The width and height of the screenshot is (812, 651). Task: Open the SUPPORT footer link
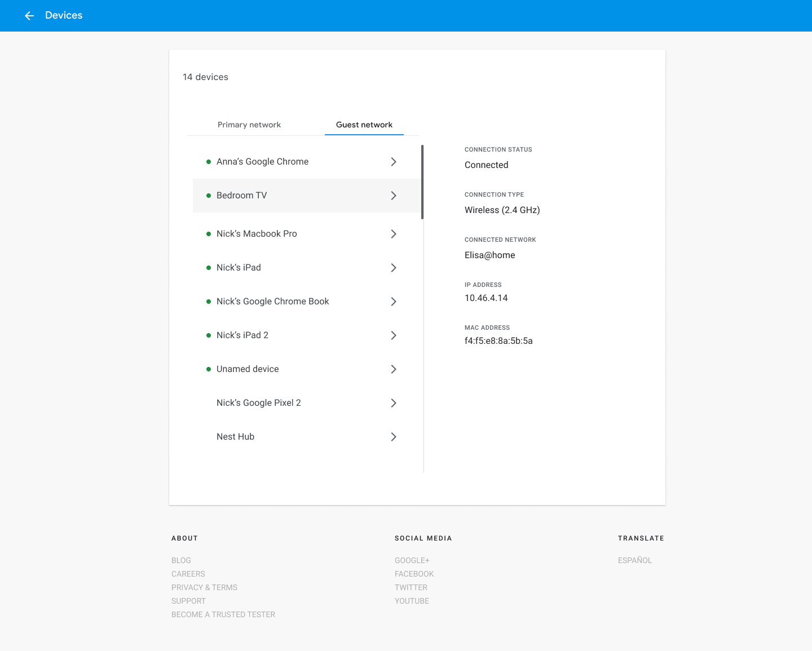(188, 601)
